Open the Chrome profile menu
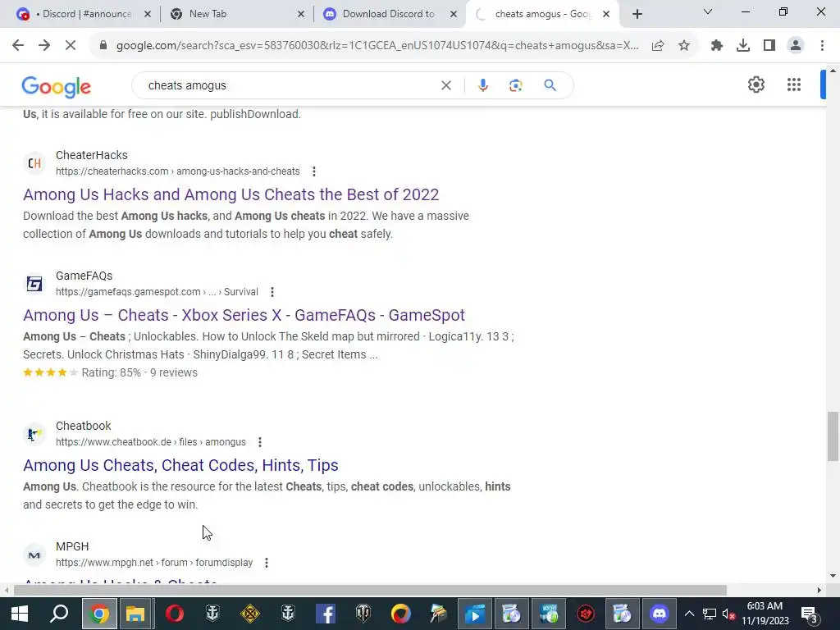This screenshot has height=630, width=840. [796, 46]
